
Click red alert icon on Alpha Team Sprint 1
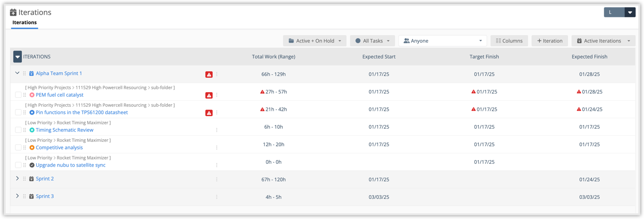(x=209, y=74)
